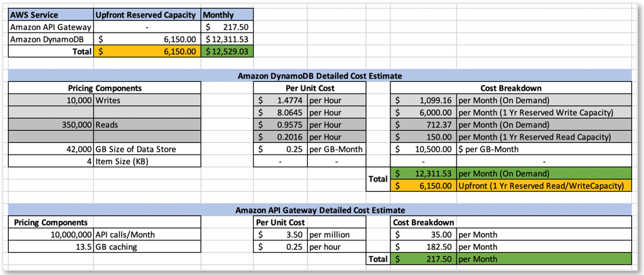
Task: Click the 1,099.16 cost breakdown cell
Action: click(423, 100)
